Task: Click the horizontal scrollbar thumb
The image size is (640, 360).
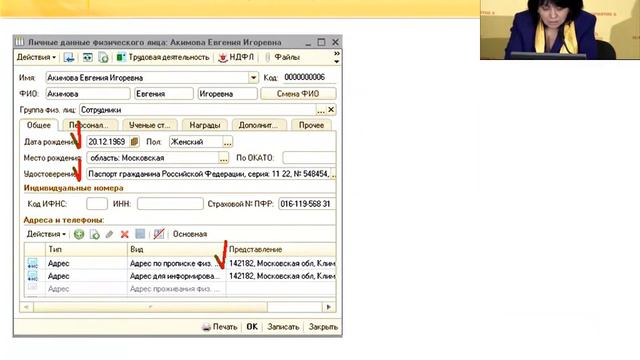Action: pos(150,307)
